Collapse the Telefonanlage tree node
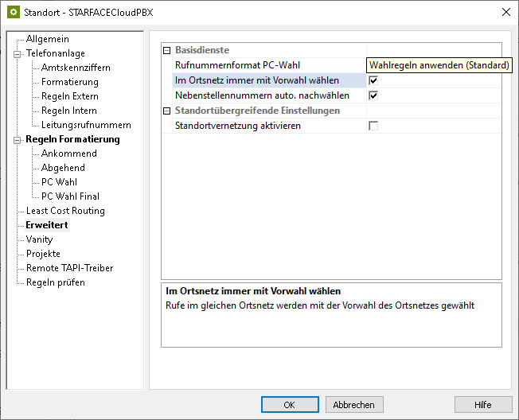Screen dimensions: 519x420 pos(17,54)
